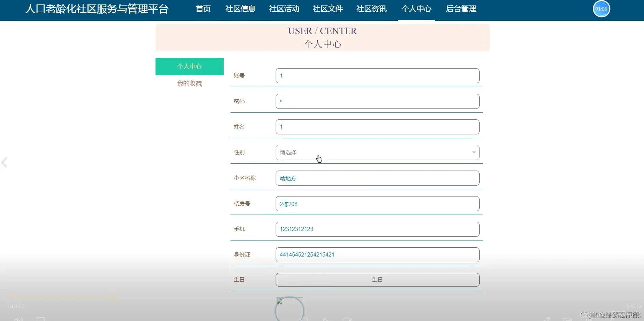644x321 pixels.
Task: Click the back chevron on the left screen edge
Action: [x=5, y=163]
